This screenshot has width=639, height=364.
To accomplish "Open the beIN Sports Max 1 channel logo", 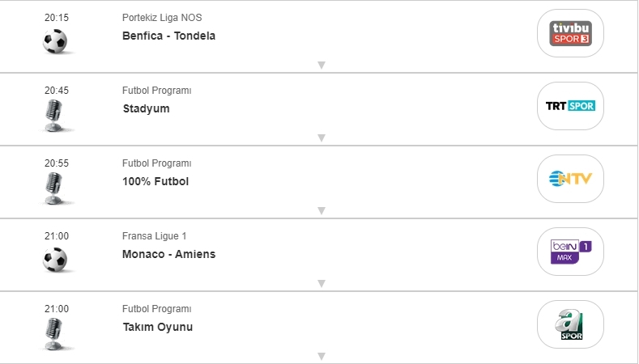I will (x=571, y=252).
